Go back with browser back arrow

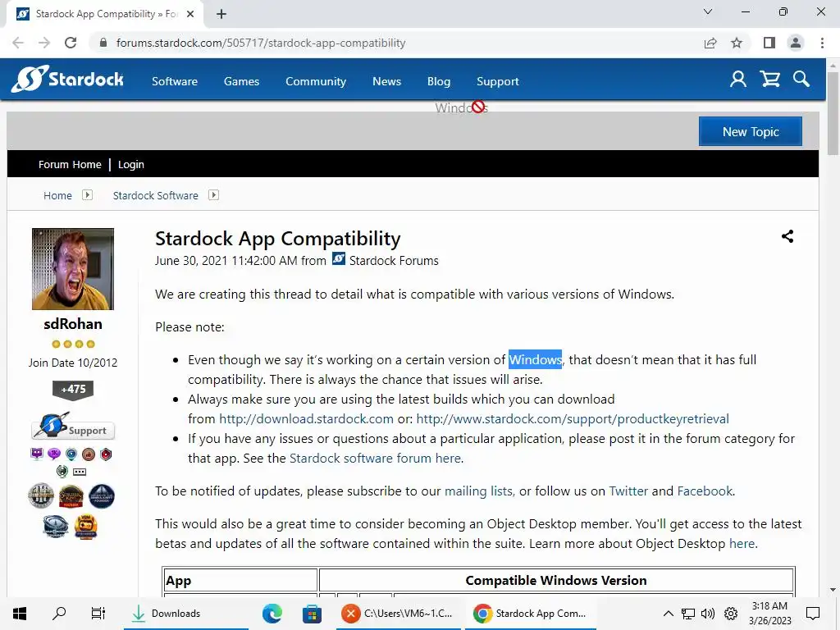point(18,43)
